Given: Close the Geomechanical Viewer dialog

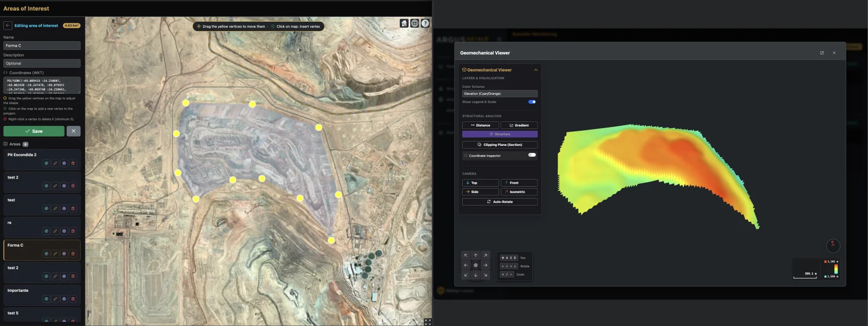Looking at the screenshot, I should [x=834, y=53].
